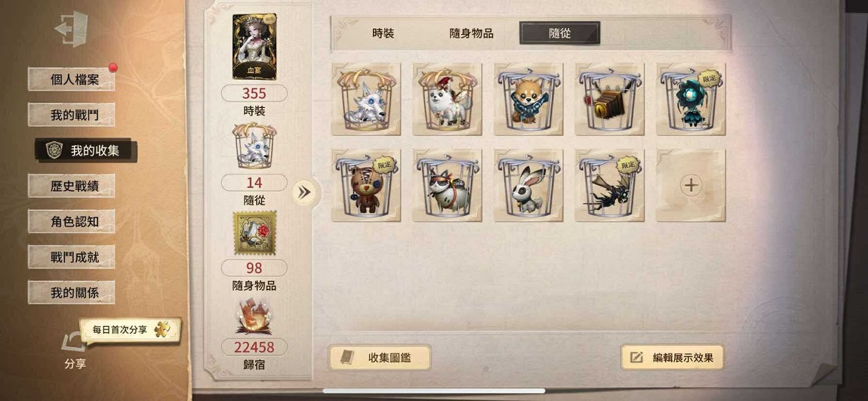This screenshot has width=868, height=401.
Task: Select the white rabbit pet
Action: click(x=528, y=185)
